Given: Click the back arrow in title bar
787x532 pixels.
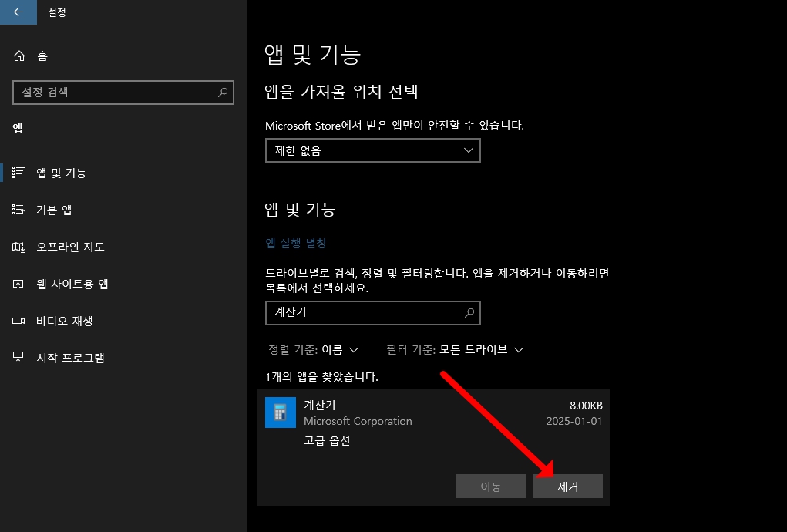Looking at the screenshot, I should click(x=17, y=12).
